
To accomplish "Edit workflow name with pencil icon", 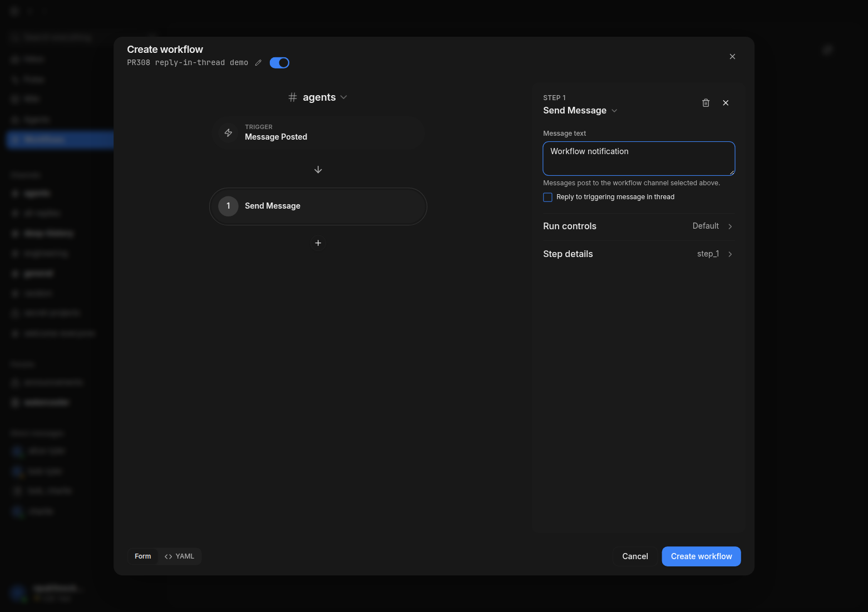I will (x=258, y=63).
